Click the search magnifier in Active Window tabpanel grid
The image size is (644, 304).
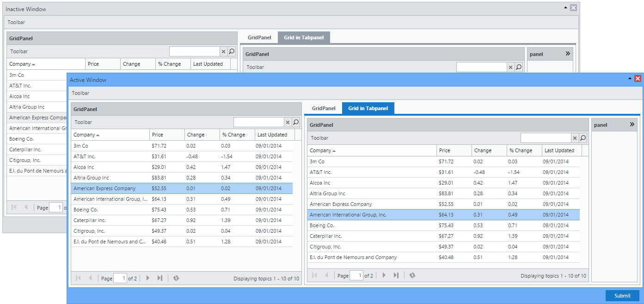[583, 138]
